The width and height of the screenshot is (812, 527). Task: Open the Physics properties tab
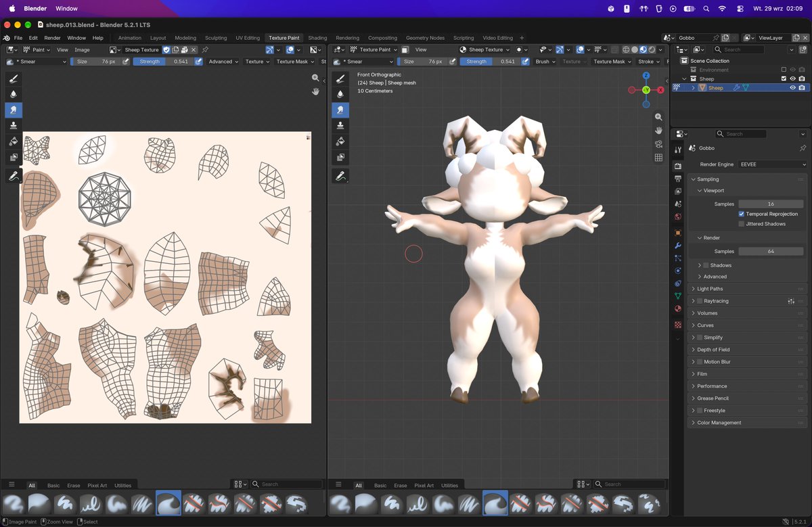678,271
